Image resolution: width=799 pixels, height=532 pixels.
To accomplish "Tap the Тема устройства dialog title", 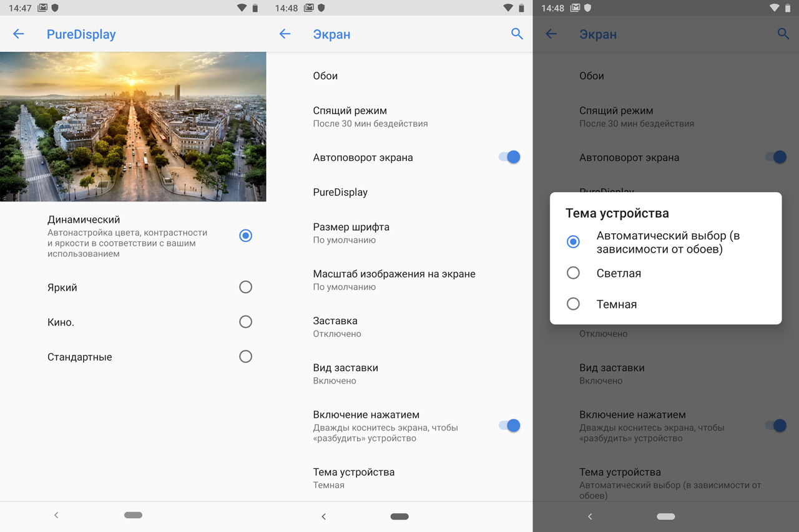I will tap(617, 213).
